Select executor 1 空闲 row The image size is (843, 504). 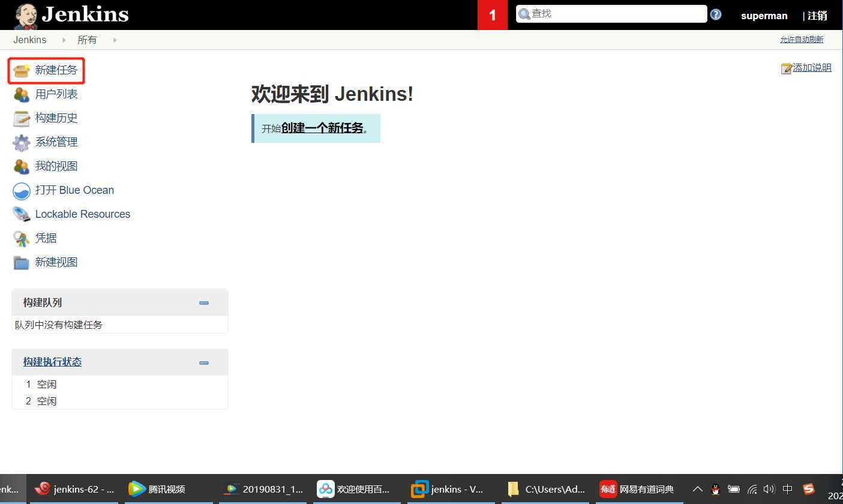coord(120,384)
